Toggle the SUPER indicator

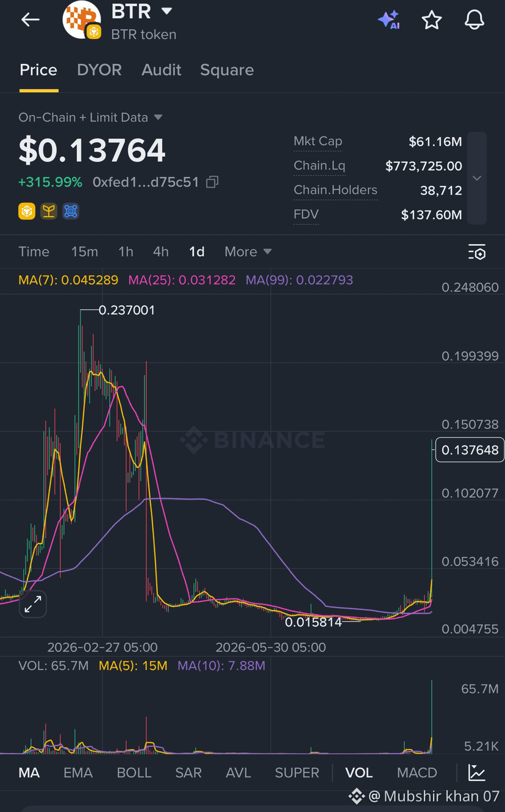click(297, 772)
